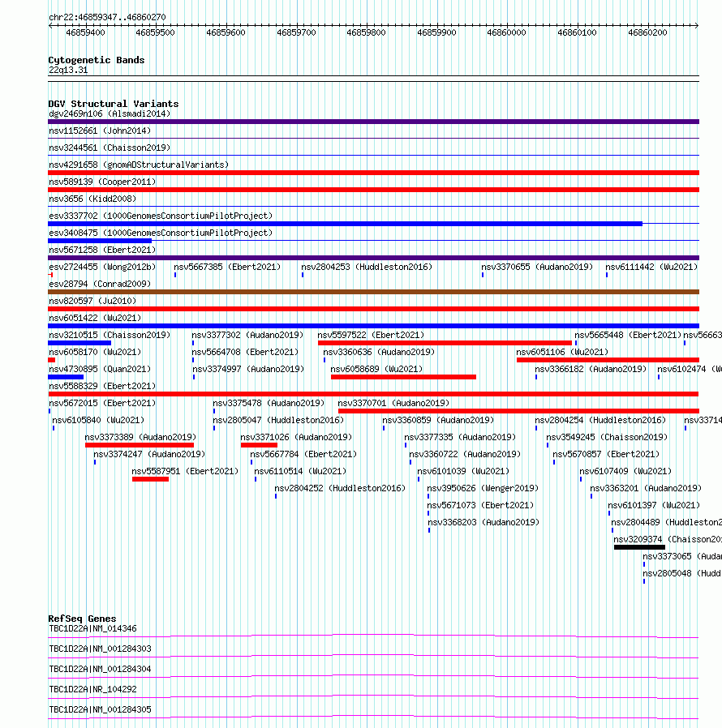The width and height of the screenshot is (722, 728).
Task: Select the red nsv3371026 (Audano2019) bar
Action: click(x=259, y=445)
